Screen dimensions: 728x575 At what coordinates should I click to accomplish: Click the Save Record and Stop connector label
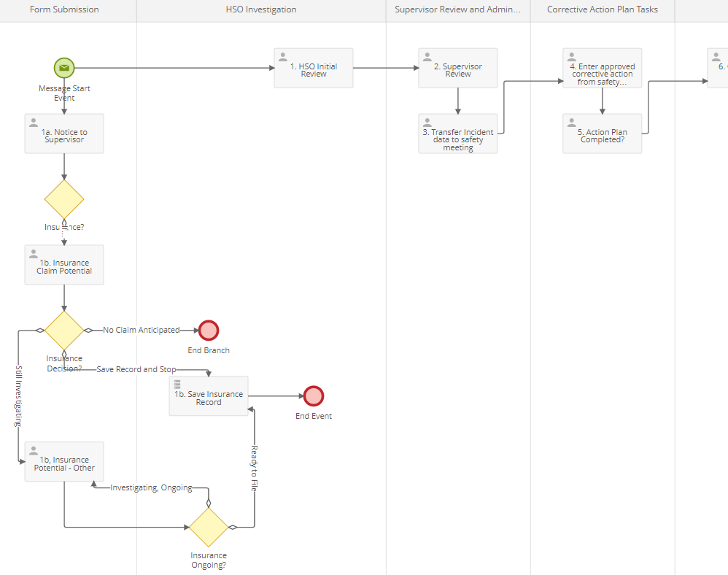tap(136, 369)
